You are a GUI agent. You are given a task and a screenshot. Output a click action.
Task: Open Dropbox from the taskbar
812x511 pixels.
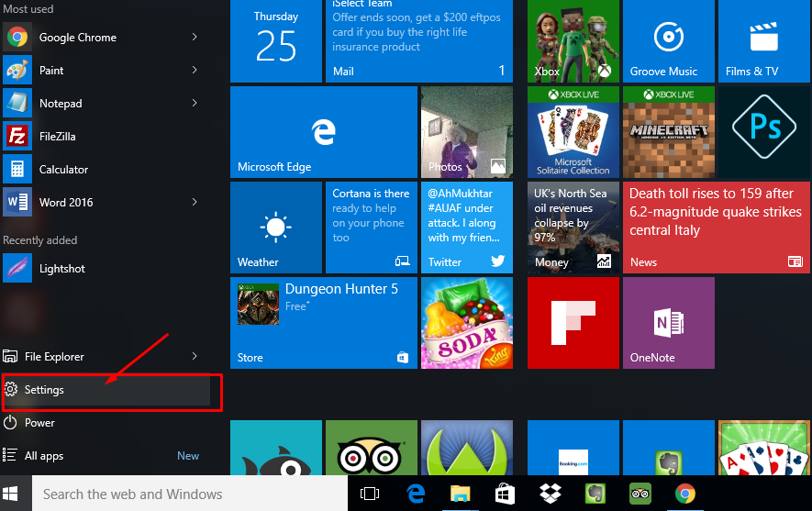(550, 494)
